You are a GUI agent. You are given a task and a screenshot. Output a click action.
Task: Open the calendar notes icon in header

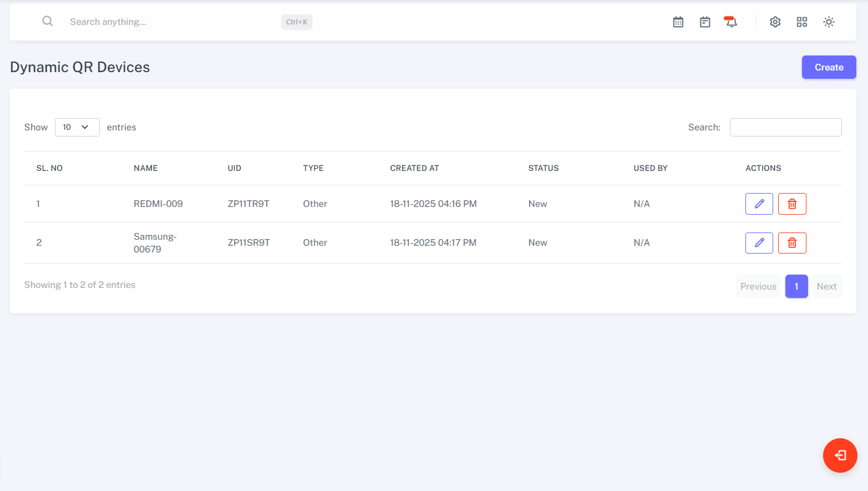point(705,22)
